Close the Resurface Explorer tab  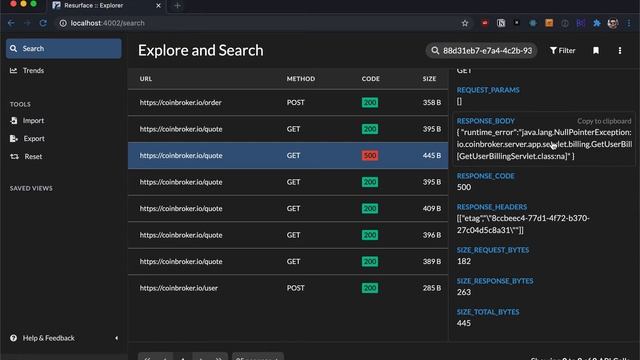(158, 6)
